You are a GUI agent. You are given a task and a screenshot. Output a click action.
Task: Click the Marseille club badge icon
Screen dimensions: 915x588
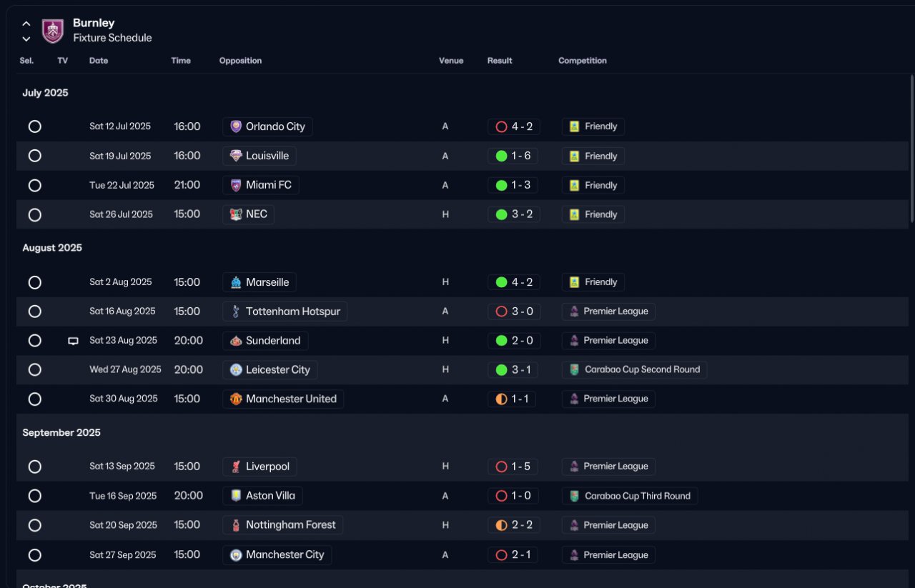click(236, 282)
